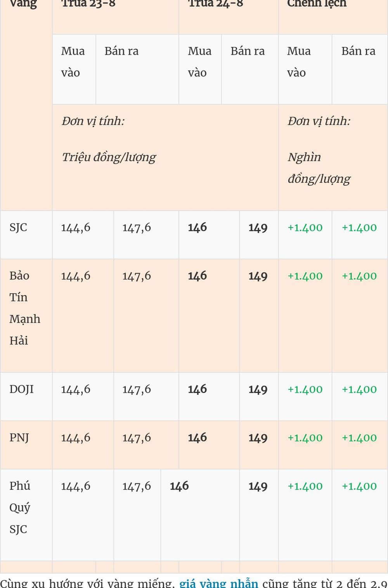Select the SJC row label

18,227
